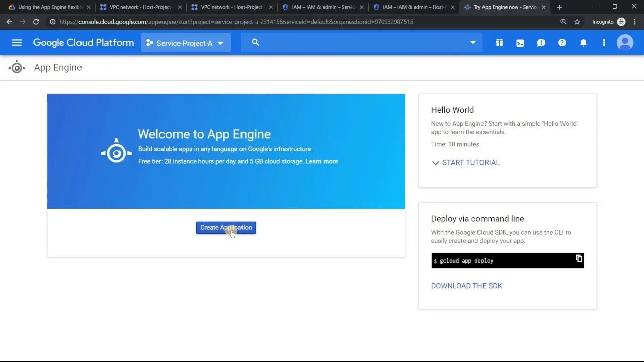Close the Try App Engine now tab
The height and width of the screenshot is (362, 644).
(543, 7)
